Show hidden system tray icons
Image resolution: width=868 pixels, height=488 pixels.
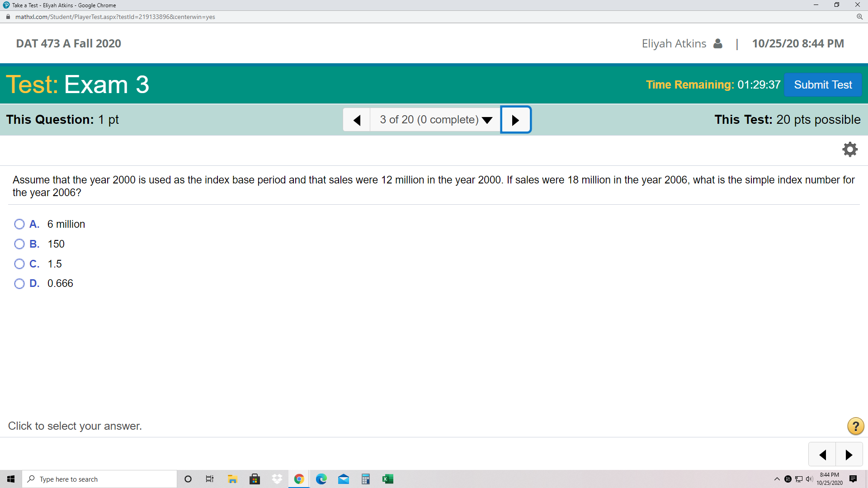coord(777,479)
